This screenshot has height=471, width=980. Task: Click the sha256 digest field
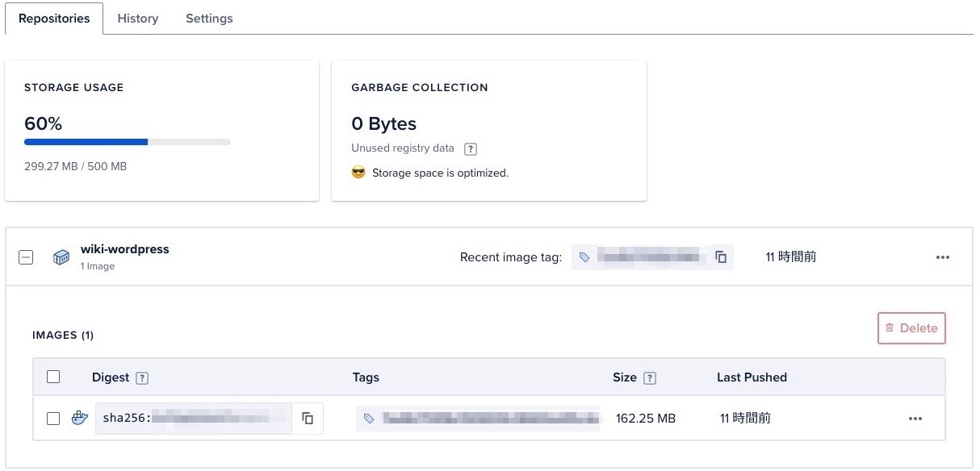(194, 419)
